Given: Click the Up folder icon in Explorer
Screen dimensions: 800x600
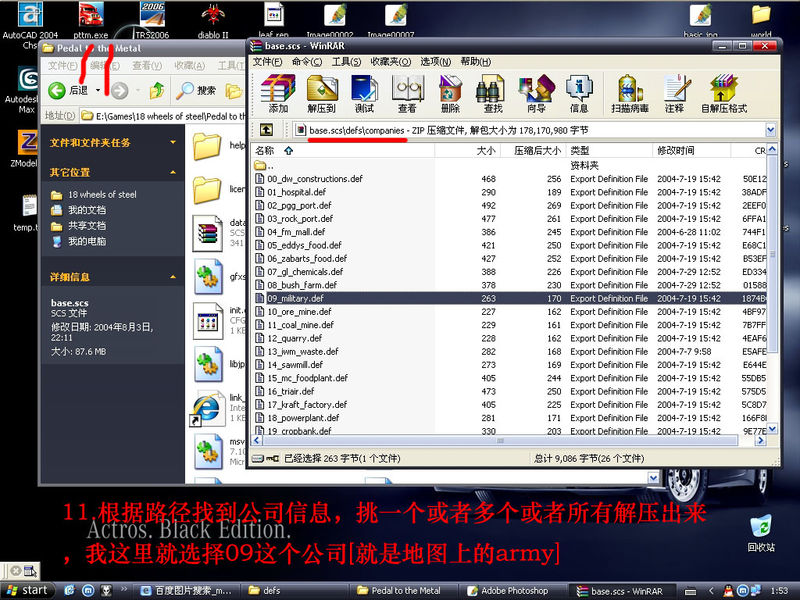Looking at the screenshot, I should pos(157,90).
